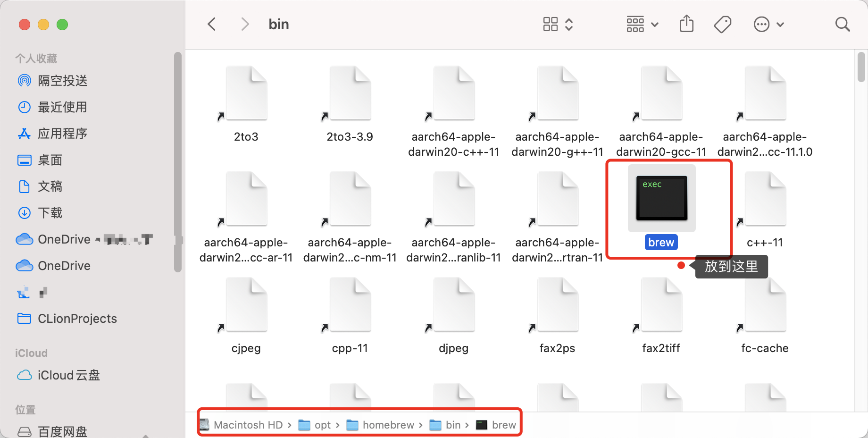Open the brew executable file

[x=660, y=199]
